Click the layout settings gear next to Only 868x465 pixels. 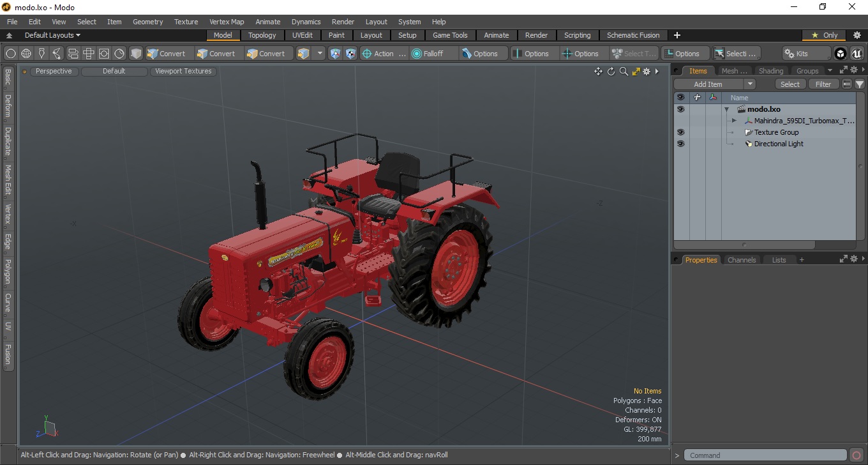click(857, 35)
